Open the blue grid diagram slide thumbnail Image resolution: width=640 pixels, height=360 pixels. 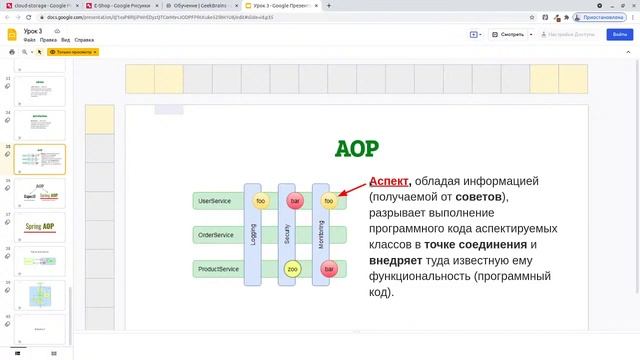click(40, 295)
